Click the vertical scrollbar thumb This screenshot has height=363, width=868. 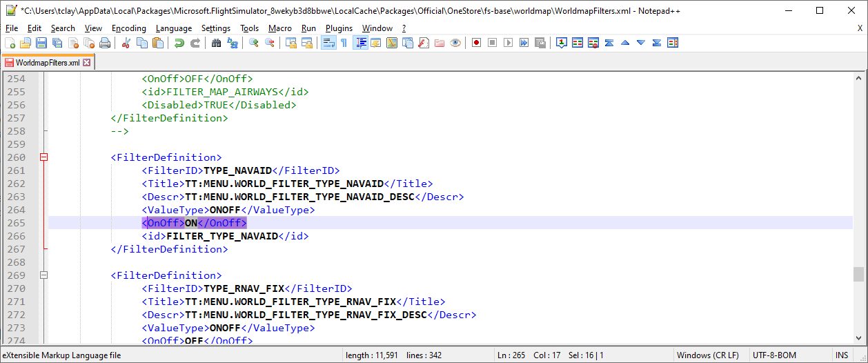[x=858, y=274]
